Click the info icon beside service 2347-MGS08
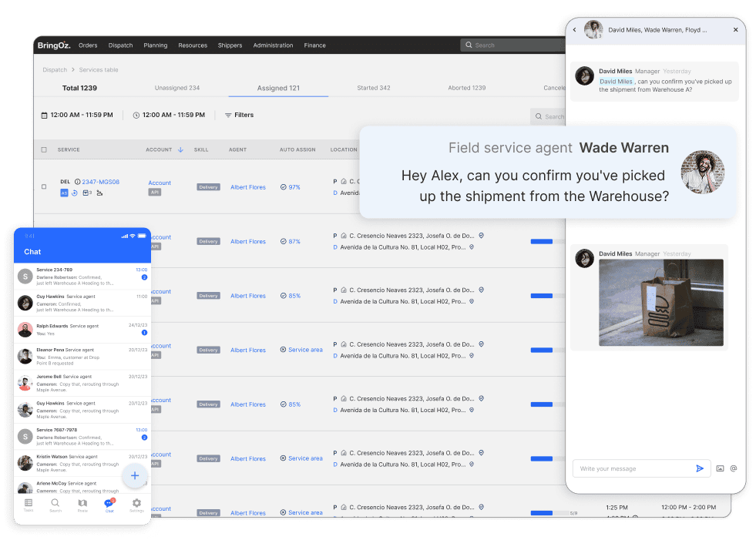Image resolution: width=756 pixels, height=540 pixels. pos(77,182)
